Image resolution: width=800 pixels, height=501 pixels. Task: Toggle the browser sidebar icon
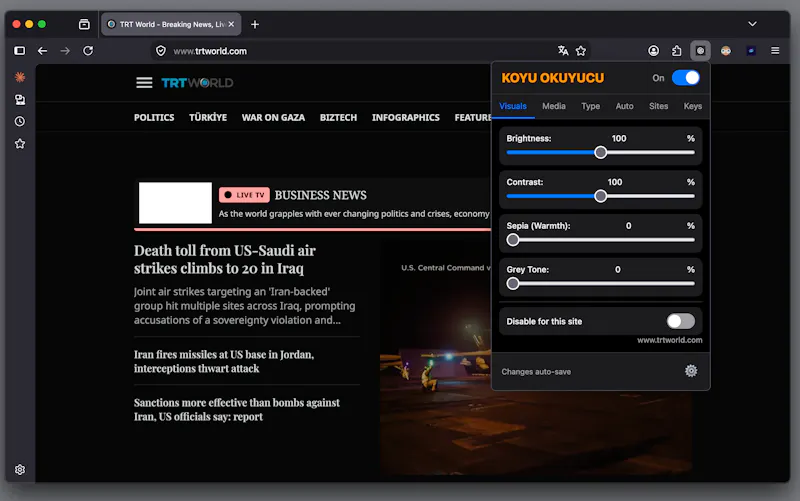pyautogui.click(x=19, y=51)
